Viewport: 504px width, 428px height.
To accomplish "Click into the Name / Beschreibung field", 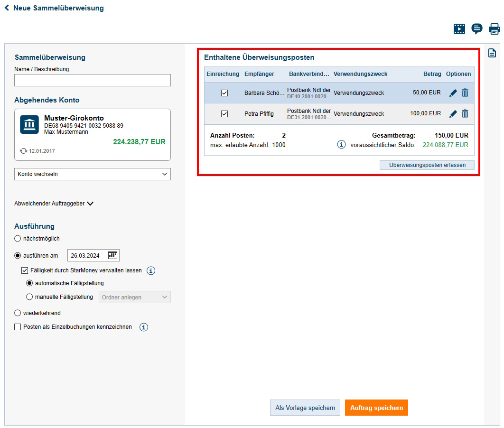I will 92,80.
